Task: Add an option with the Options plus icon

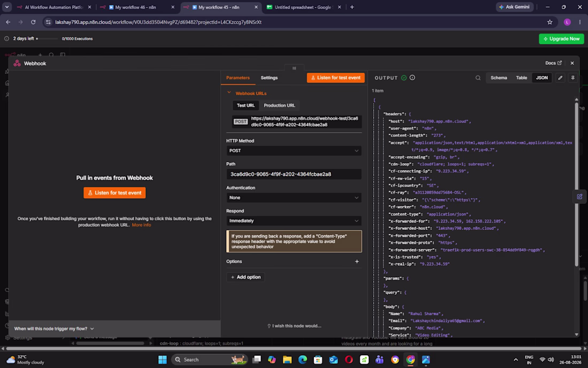Action: [357, 262]
